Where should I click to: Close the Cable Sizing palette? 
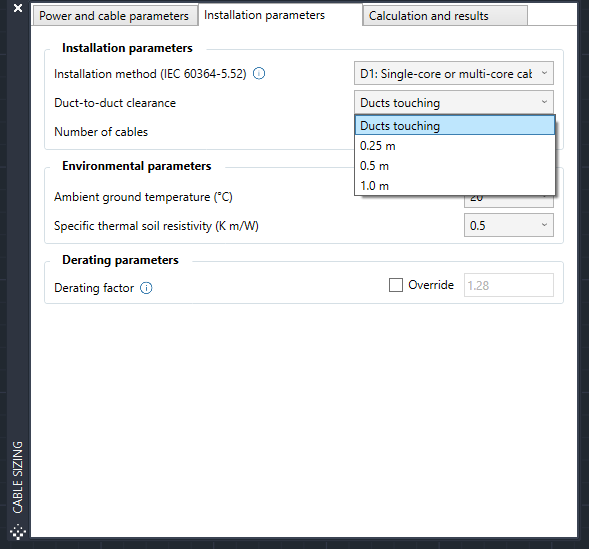coord(18,8)
